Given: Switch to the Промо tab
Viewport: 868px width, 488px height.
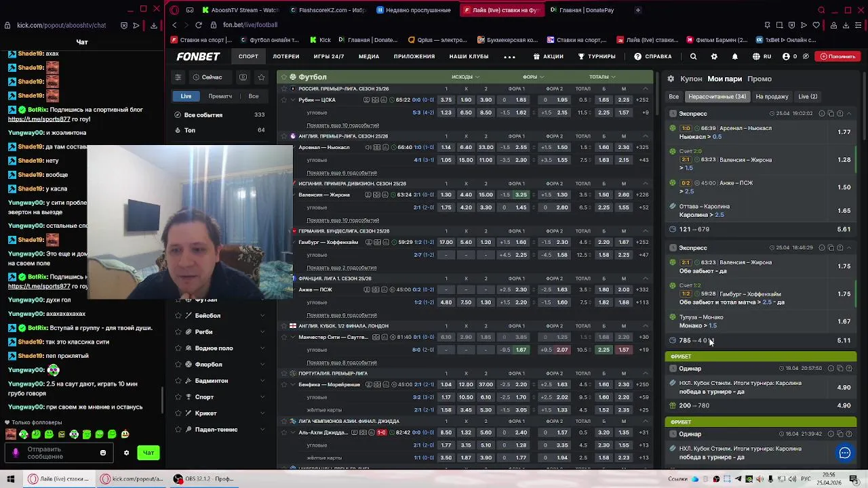Looking at the screenshot, I should click(x=759, y=79).
